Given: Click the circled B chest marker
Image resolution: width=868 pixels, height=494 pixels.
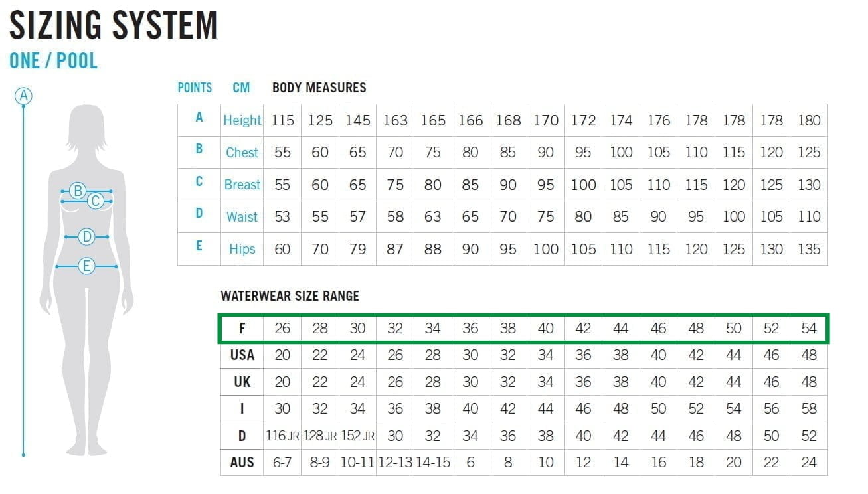Looking at the screenshot, I should [78, 191].
